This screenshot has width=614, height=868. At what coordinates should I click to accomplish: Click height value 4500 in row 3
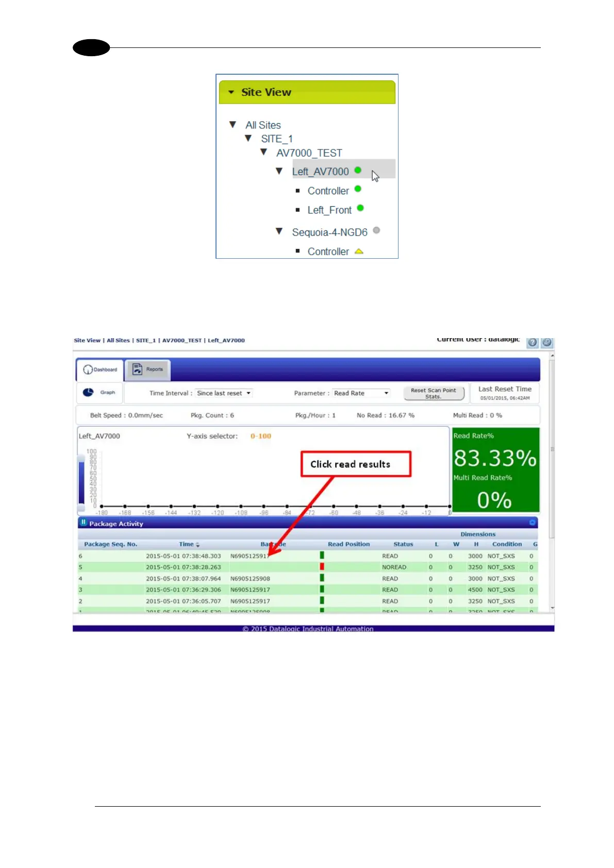click(475, 590)
